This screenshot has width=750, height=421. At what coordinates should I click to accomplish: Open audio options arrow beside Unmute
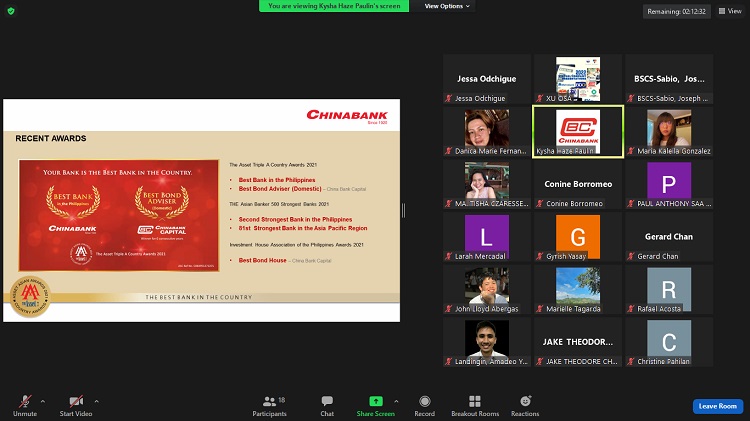pyautogui.click(x=43, y=401)
